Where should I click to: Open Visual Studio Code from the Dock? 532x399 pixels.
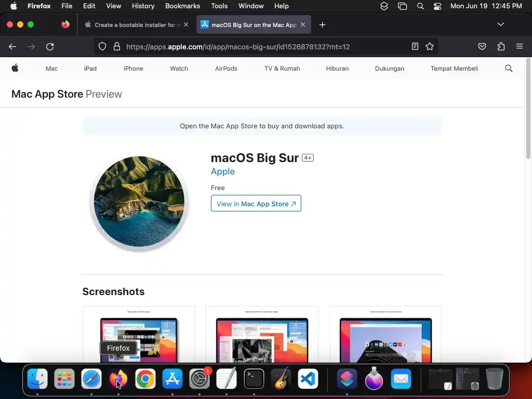[x=308, y=379]
